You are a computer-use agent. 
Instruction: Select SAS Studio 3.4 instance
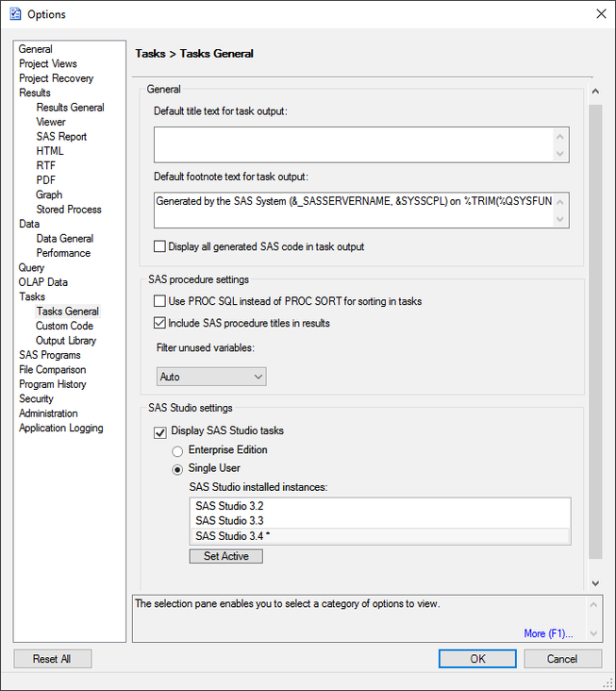[380, 536]
